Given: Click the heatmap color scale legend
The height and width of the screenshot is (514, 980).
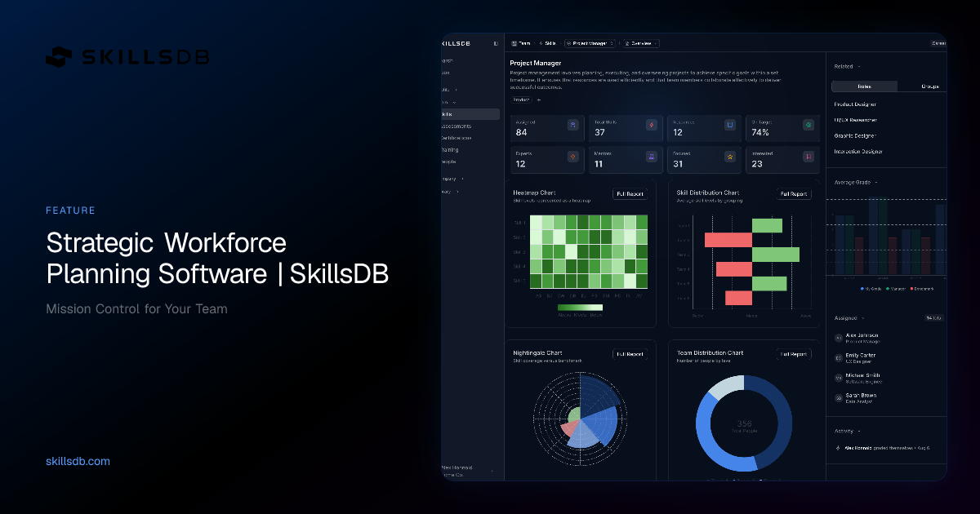Looking at the screenshot, I should point(580,308).
